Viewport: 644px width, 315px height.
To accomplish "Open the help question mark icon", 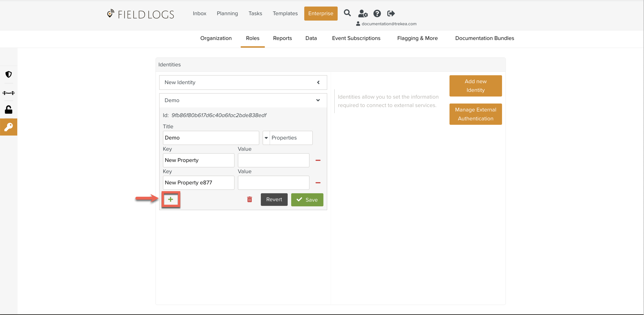I will [x=377, y=13].
